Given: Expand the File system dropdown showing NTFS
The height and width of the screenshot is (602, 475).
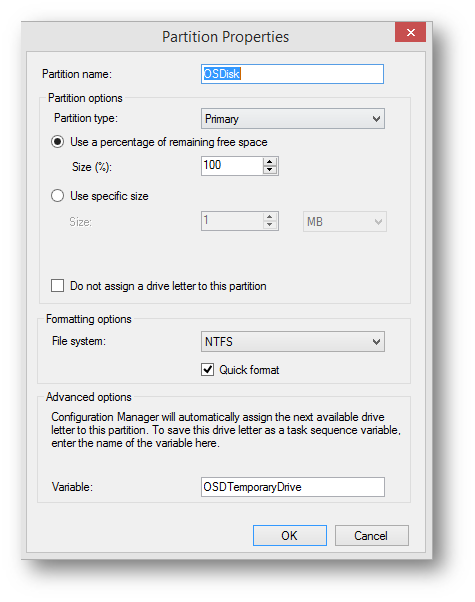Looking at the screenshot, I should point(293,341).
